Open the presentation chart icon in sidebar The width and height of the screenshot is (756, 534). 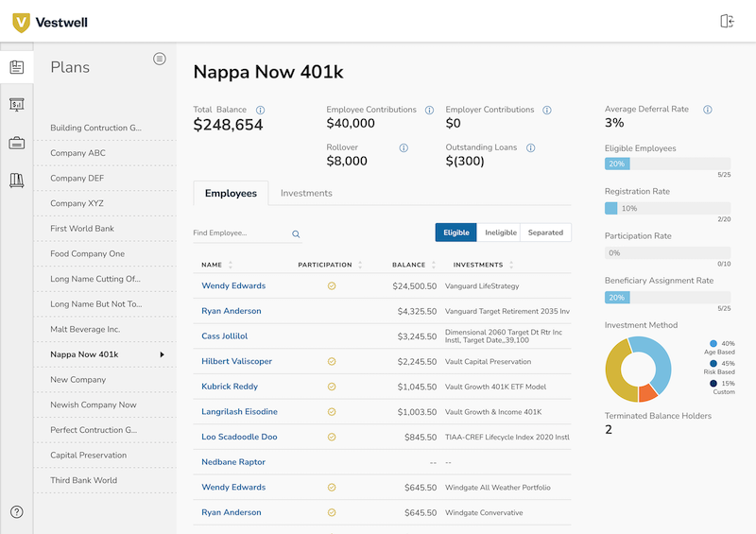click(x=17, y=105)
